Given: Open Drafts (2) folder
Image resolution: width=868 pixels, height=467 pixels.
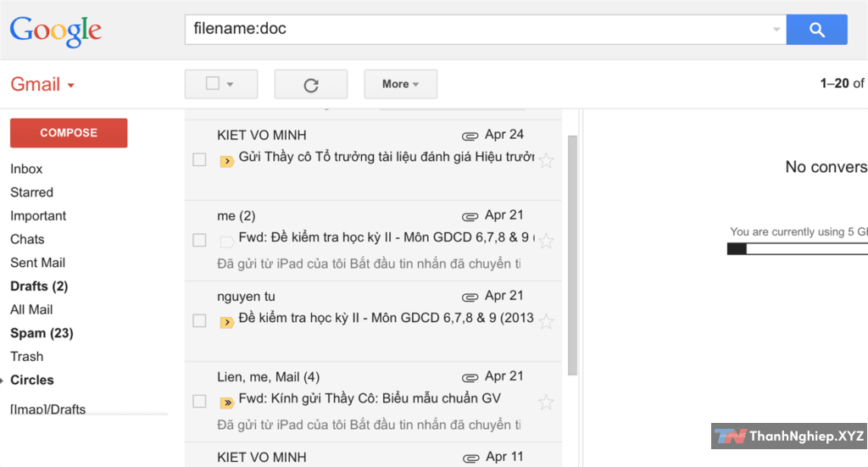Looking at the screenshot, I should [x=39, y=286].
